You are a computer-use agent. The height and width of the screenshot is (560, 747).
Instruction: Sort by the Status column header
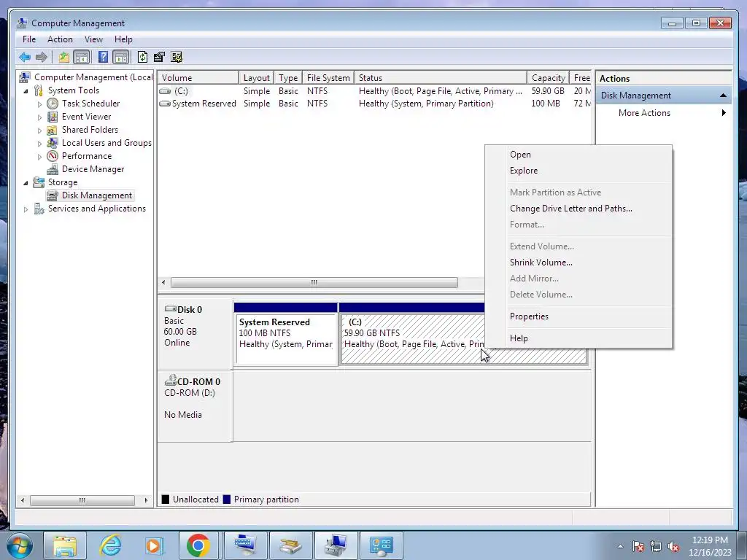[x=441, y=77]
